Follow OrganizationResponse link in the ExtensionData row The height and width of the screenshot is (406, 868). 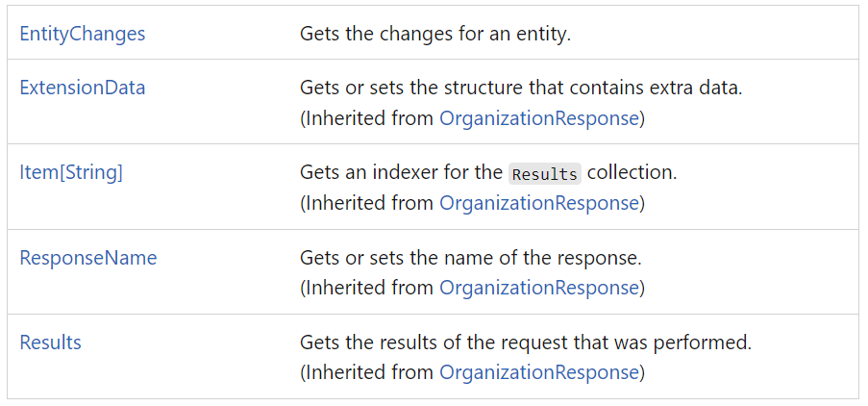coord(539,118)
